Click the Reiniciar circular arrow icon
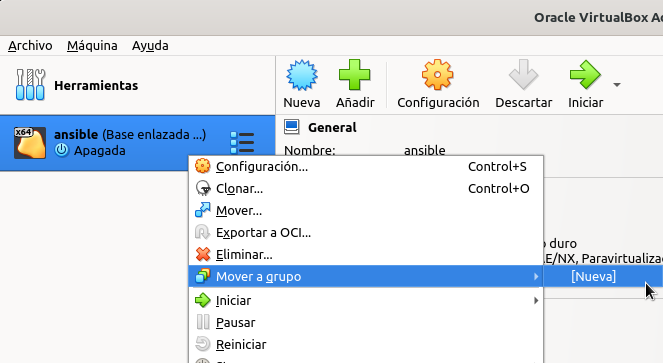 click(203, 344)
